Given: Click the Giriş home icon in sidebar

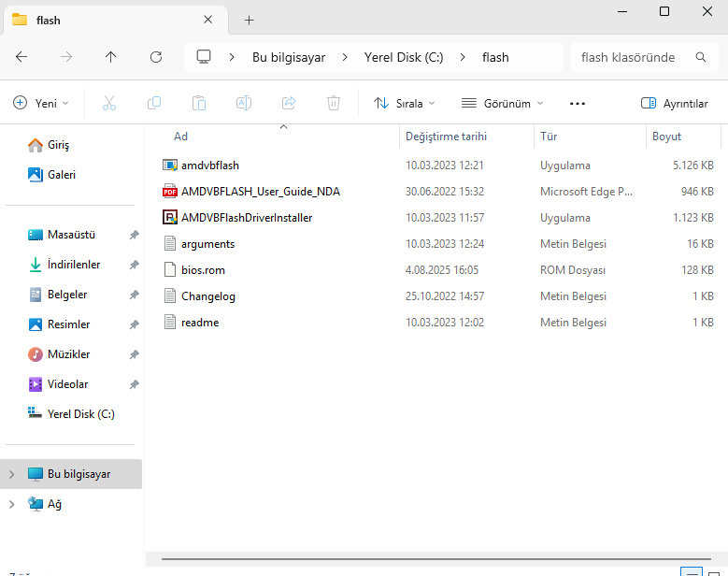Looking at the screenshot, I should coord(36,145).
